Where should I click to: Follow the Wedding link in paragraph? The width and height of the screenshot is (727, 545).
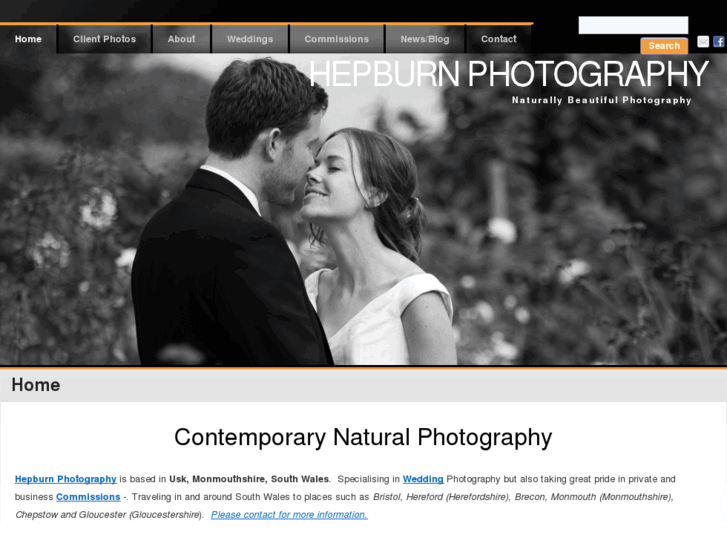(423, 479)
